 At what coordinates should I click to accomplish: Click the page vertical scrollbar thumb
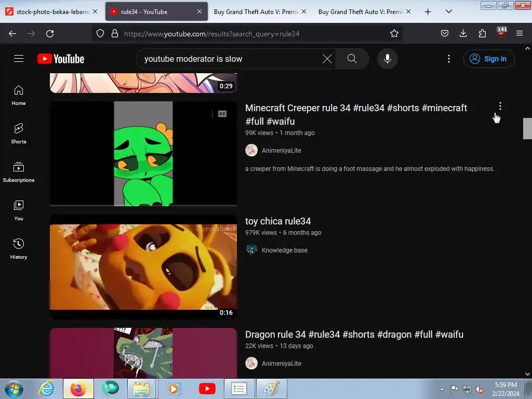pos(527,128)
